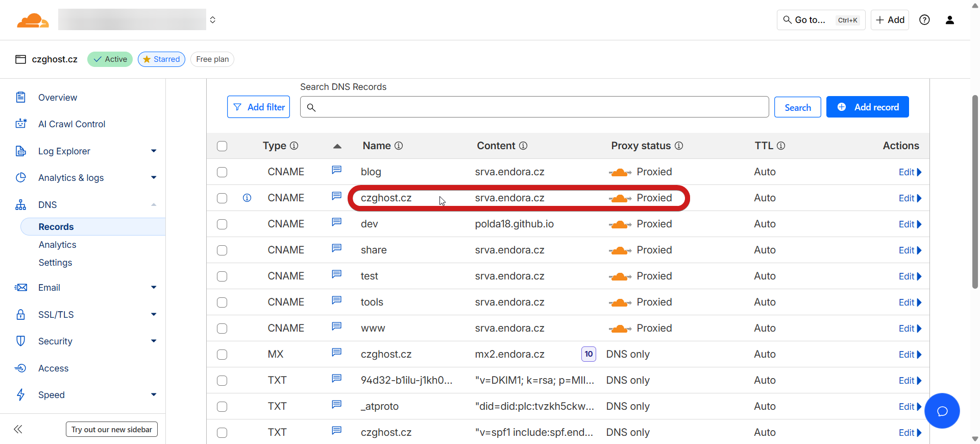Collapse the sidebar with the double-chevron icon
980x444 pixels.
pyautogui.click(x=18, y=429)
